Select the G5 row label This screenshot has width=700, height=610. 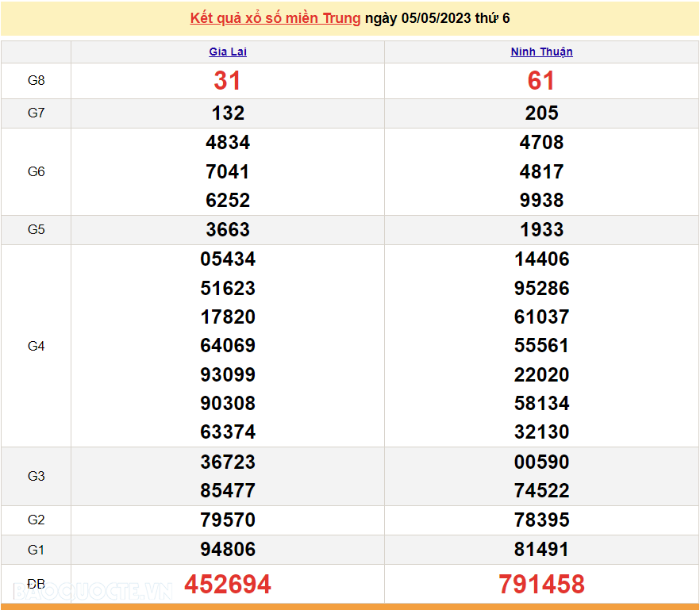tap(36, 229)
